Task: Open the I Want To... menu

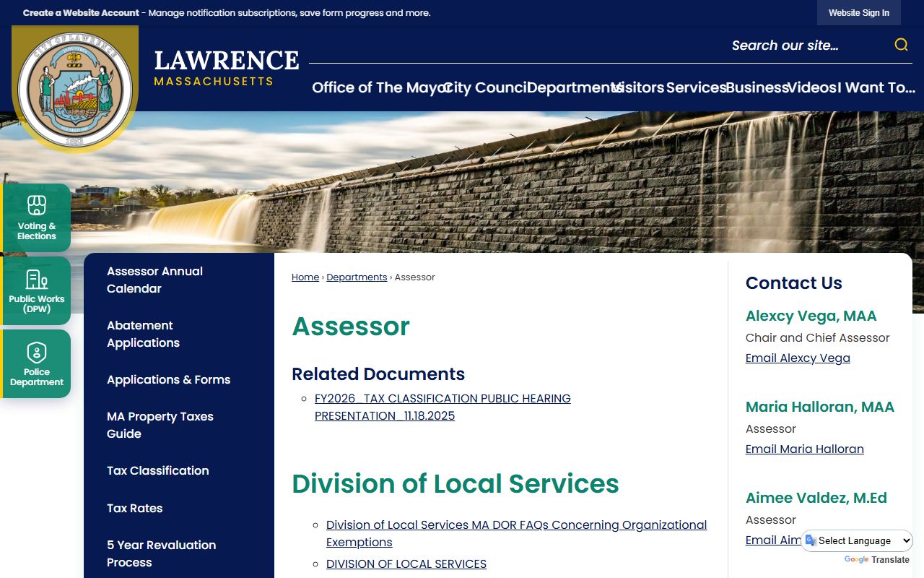Action: point(876,87)
